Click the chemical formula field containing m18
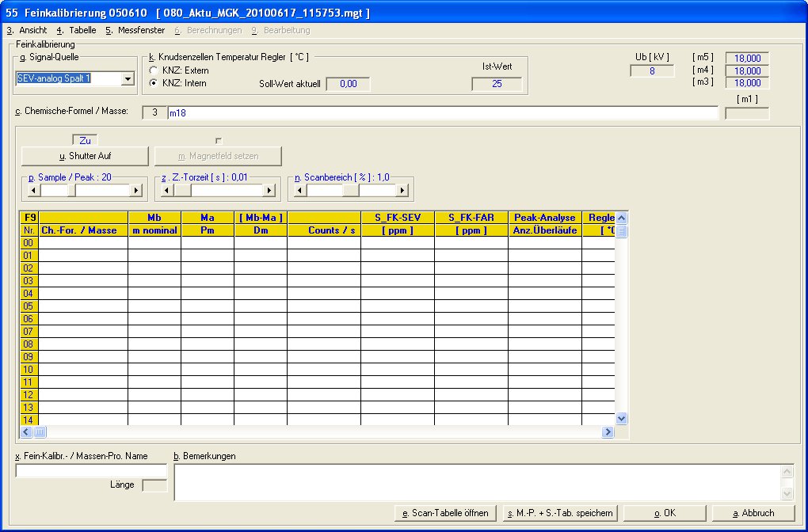Viewport: 808px width, 532px height. (x=443, y=112)
